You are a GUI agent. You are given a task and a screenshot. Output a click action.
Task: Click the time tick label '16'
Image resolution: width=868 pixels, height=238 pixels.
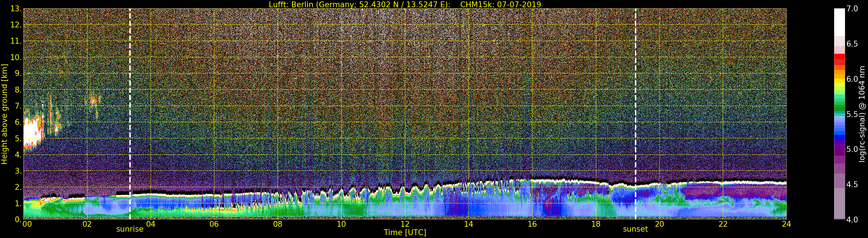532,224
